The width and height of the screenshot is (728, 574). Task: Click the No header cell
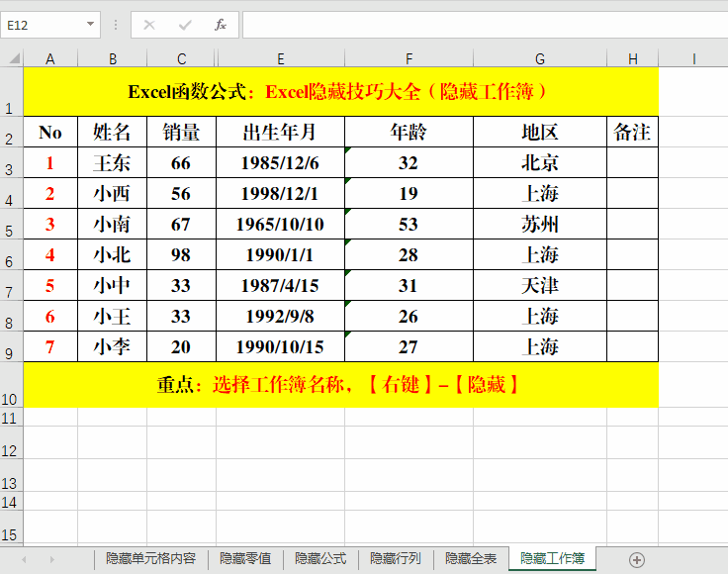pos(50,132)
